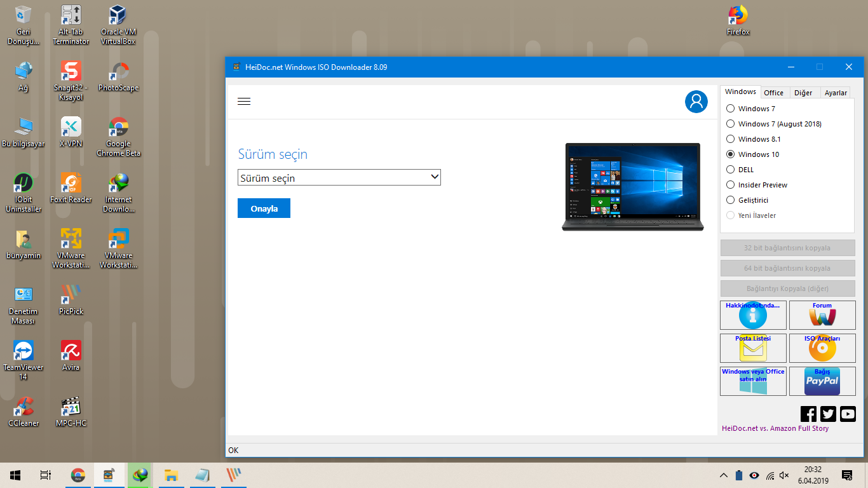Open the Geri Dönüşüm recycle bin
This screenshot has width=868, height=488.
pos(24,25)
